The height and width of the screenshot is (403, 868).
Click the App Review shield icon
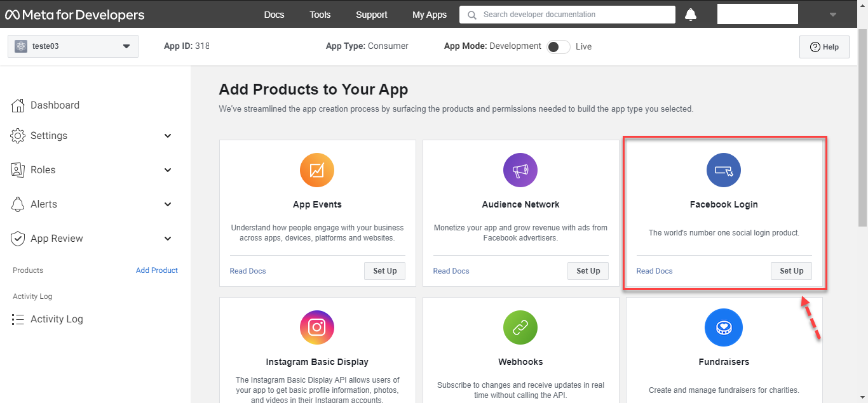(18, 239)
